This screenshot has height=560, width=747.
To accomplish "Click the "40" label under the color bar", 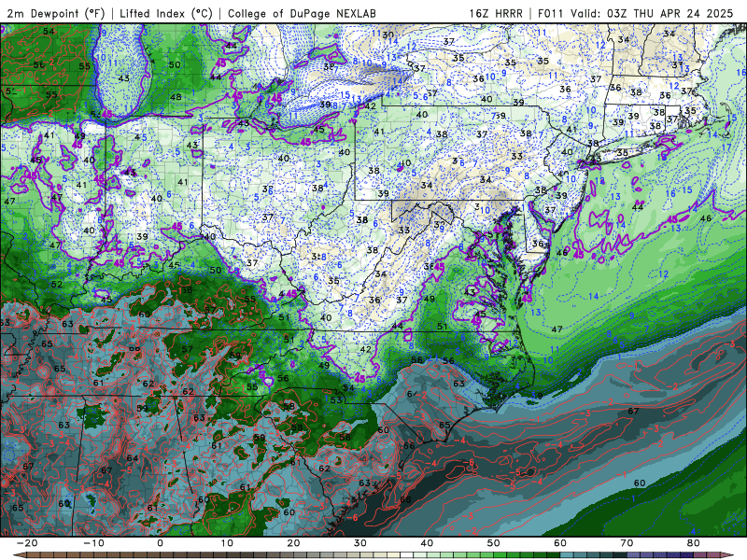I will (x=427, y=543).
